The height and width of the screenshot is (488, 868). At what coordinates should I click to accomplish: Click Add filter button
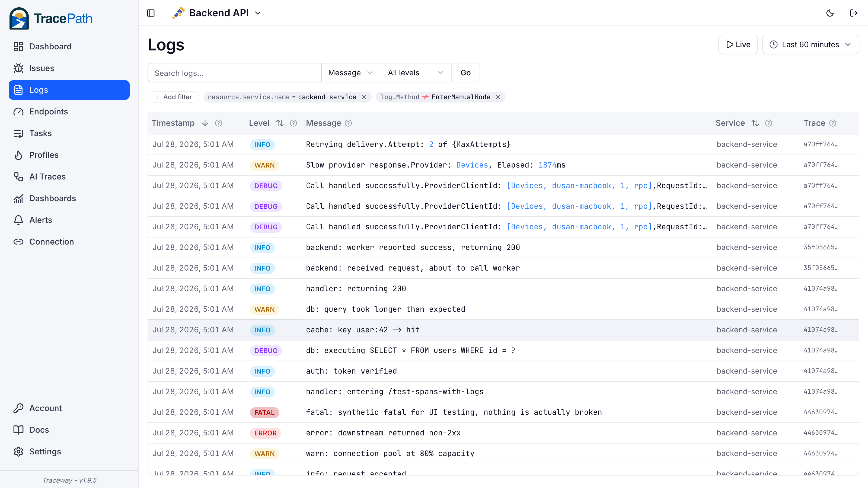173,97
